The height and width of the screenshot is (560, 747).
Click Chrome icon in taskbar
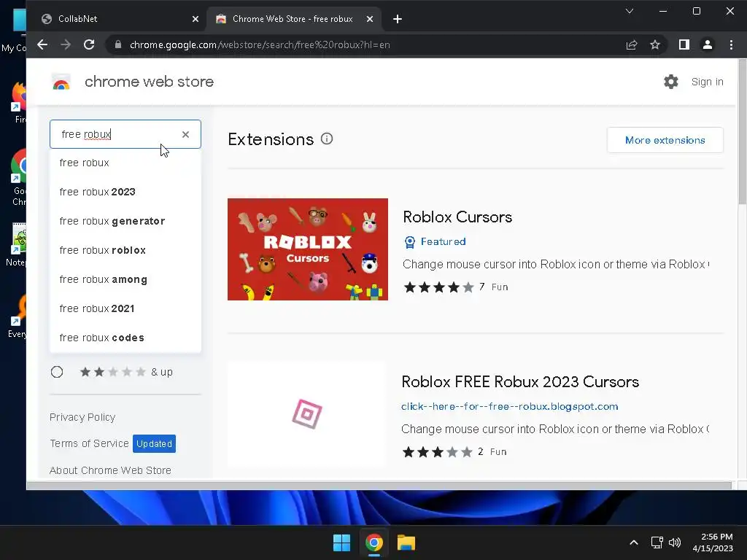(x=374, y=542)
